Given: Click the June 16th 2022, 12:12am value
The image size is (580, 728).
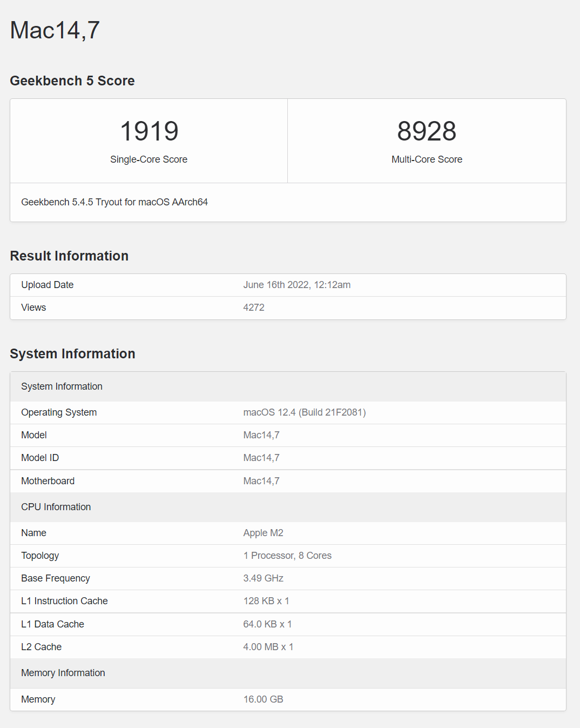Looking at the screenshot, I should point(297,285).
